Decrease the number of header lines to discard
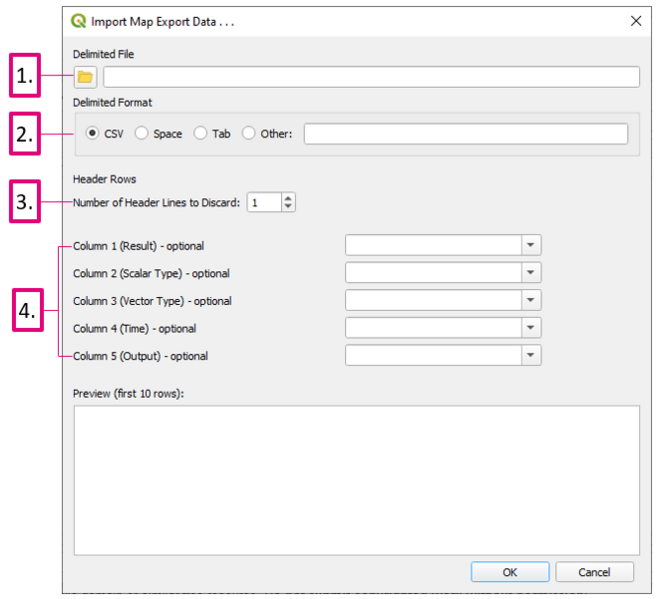The image size is (658, 599). (x=289, y=207)
